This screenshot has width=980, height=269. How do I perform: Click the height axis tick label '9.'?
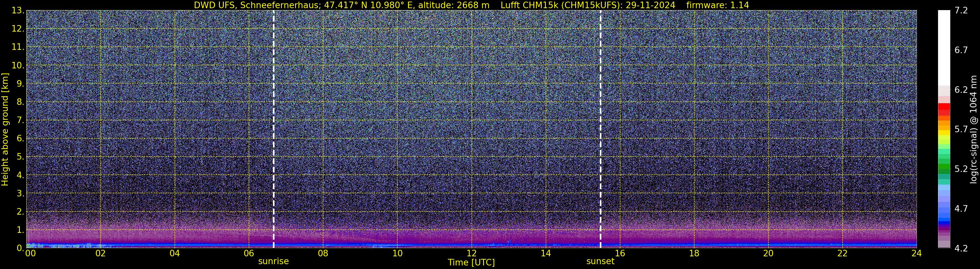pyautogui.click(x=20, y=84)
